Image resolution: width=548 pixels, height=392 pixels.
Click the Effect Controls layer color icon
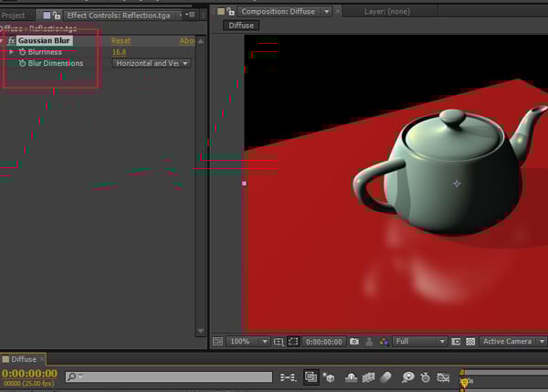tap(47, 15)
